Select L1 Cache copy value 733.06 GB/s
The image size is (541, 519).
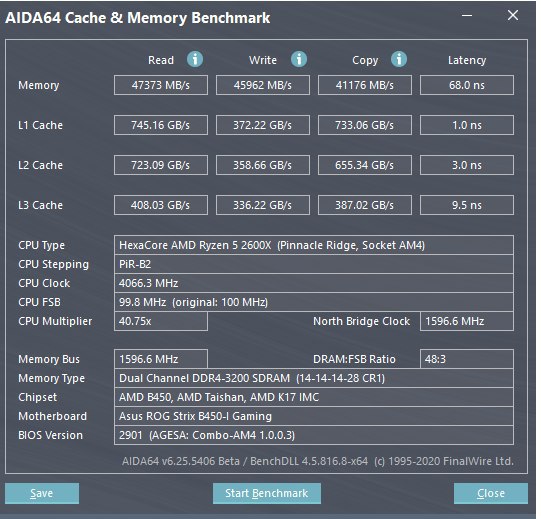point(365,125)
